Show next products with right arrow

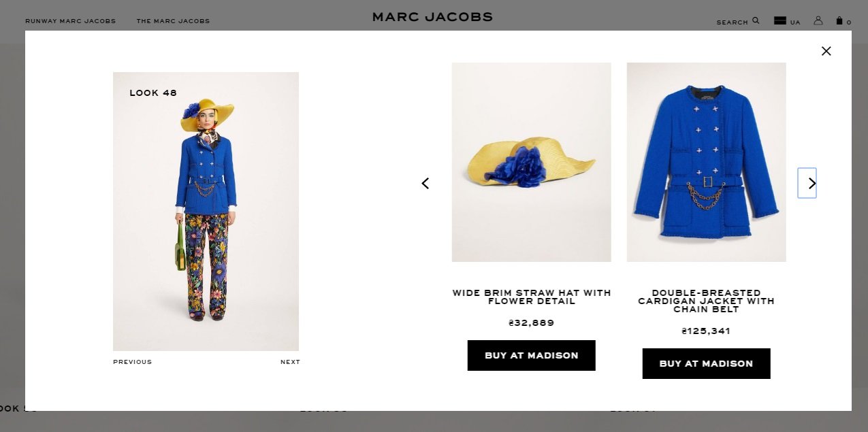point(807,183)
